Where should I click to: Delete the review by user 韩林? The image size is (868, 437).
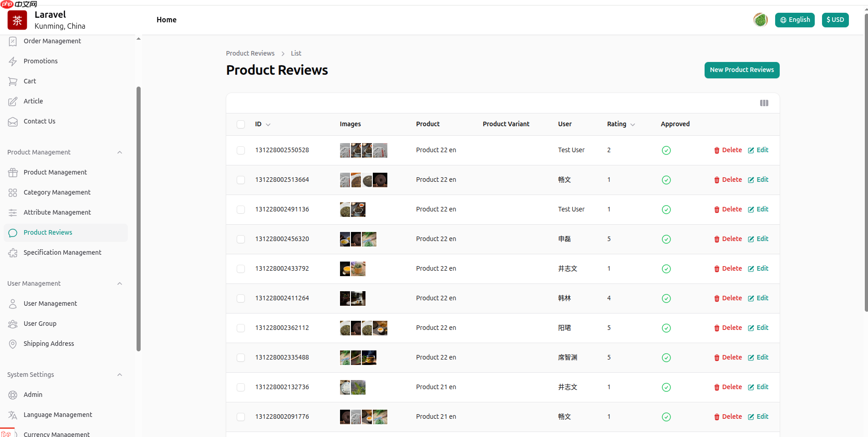click(x=728, y=298)
